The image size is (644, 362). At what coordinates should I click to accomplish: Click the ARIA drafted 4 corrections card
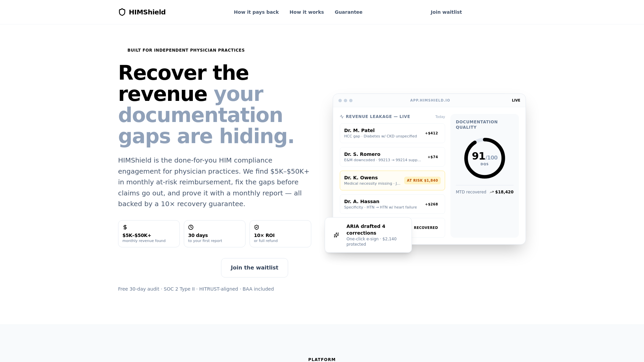pyautogui.click(x=368, y=235)
